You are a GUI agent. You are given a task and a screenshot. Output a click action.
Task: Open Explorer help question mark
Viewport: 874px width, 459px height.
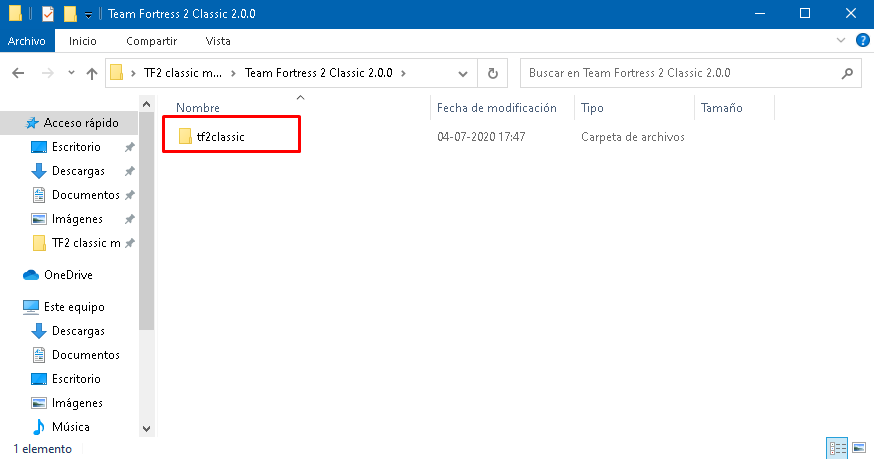pos(862,40)
